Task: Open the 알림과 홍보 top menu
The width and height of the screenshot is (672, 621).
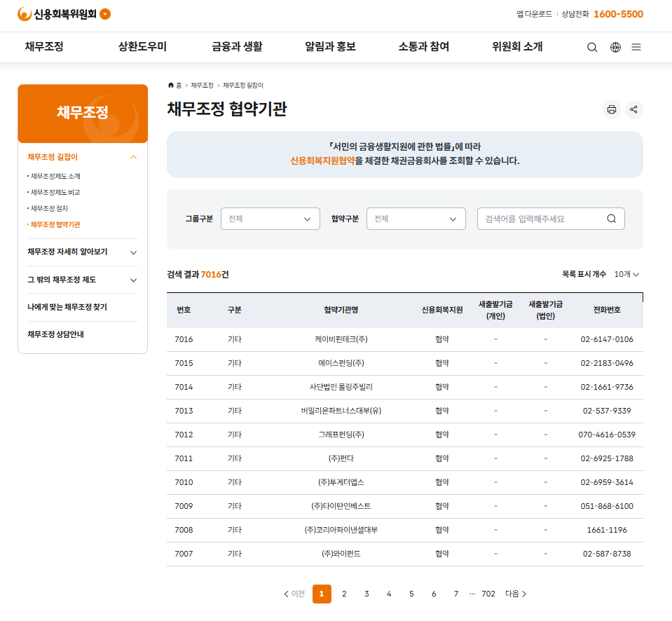Action: click(331, 47)
